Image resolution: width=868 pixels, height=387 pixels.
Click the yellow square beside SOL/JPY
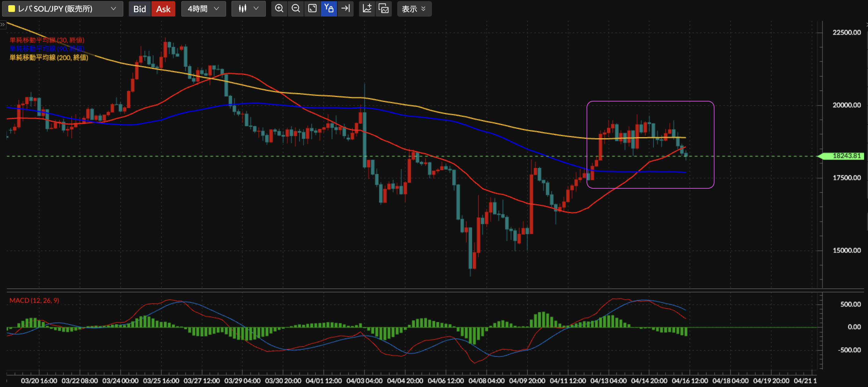(x=11, y=9)
